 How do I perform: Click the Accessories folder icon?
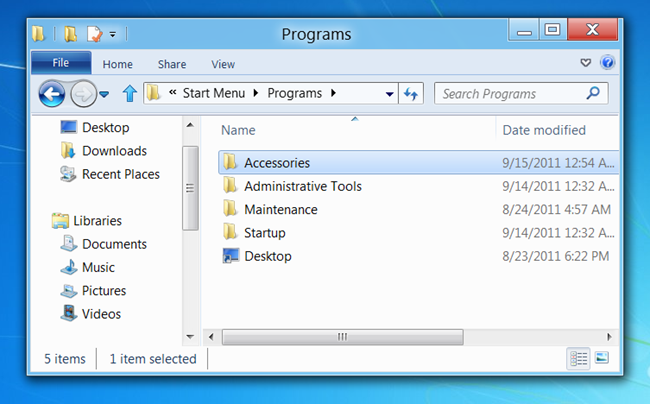tap(230, 162)
